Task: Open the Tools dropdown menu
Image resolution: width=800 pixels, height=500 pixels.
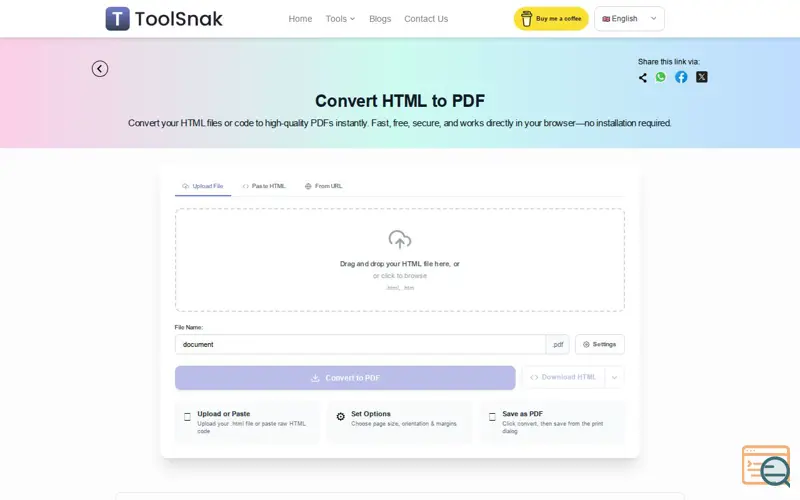Action: coord(340,19)
